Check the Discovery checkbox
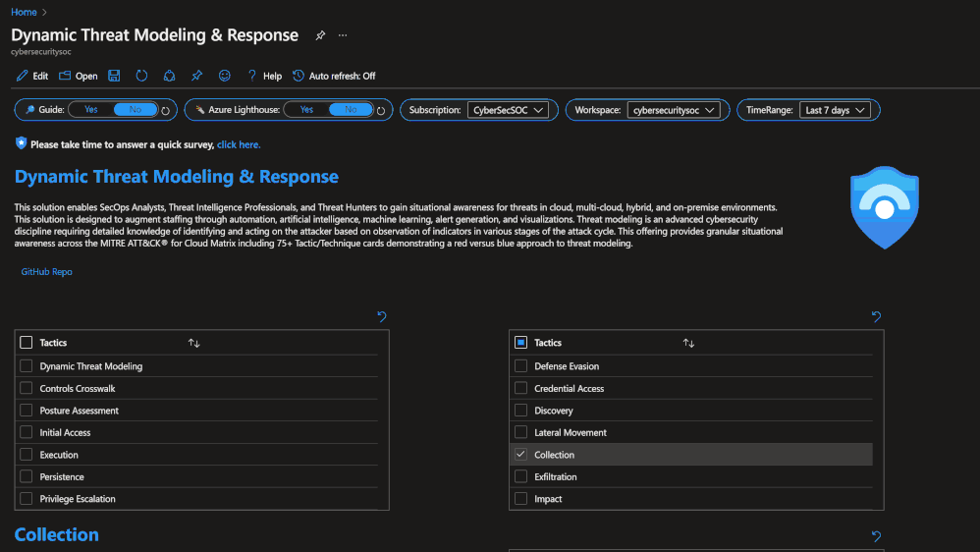 (520, 411)
